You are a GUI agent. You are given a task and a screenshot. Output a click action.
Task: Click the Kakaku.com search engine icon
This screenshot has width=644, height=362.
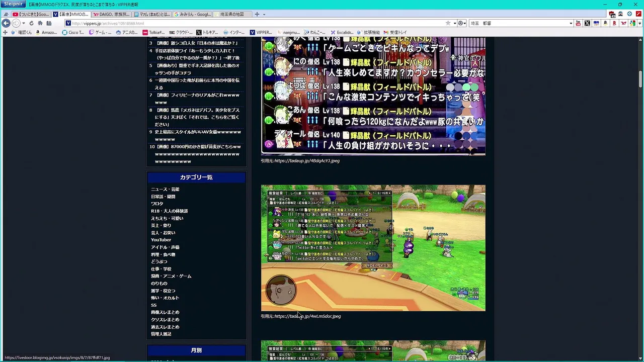coord(597,23)
